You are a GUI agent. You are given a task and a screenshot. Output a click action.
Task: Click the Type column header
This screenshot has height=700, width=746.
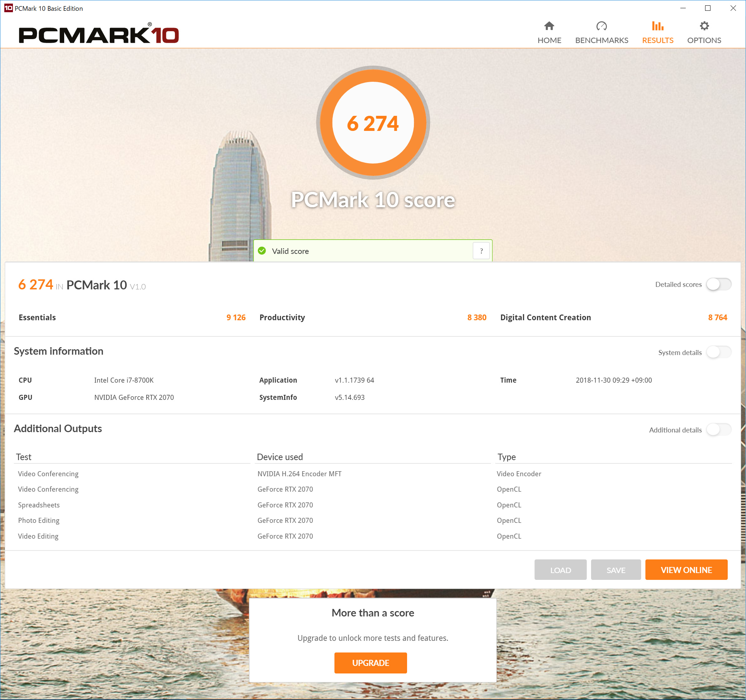tap(506, 457)
